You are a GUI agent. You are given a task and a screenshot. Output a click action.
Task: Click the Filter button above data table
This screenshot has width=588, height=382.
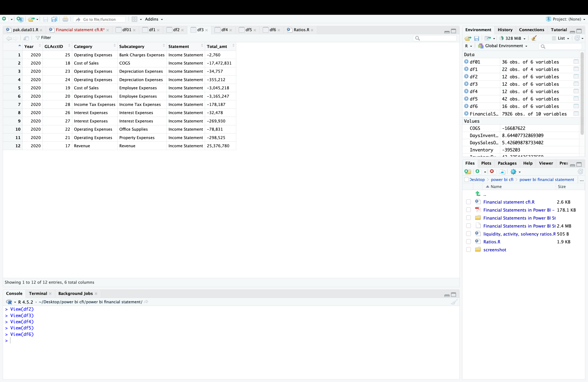(x=43, y=38)
